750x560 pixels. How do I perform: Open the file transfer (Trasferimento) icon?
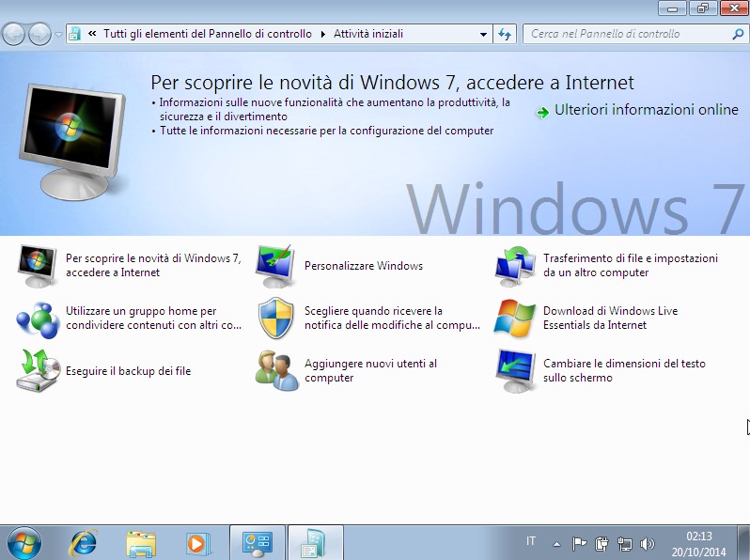515,266
